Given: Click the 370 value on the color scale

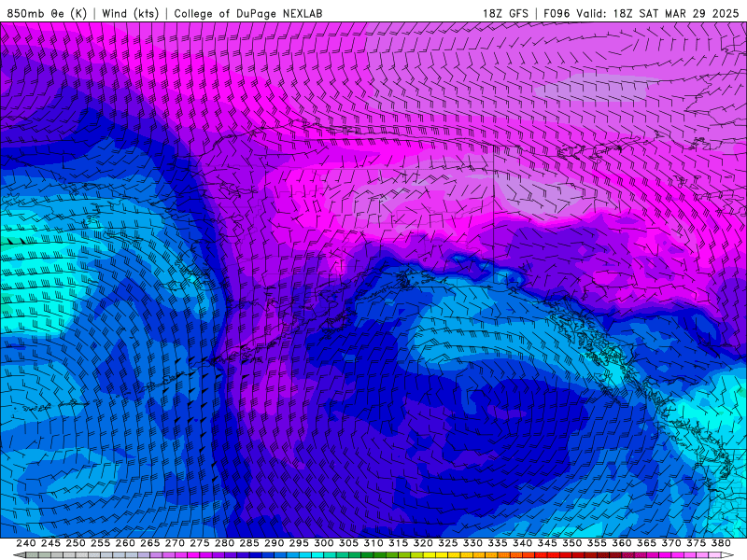Looking at the screenshot, I should (x=670, y=543).
